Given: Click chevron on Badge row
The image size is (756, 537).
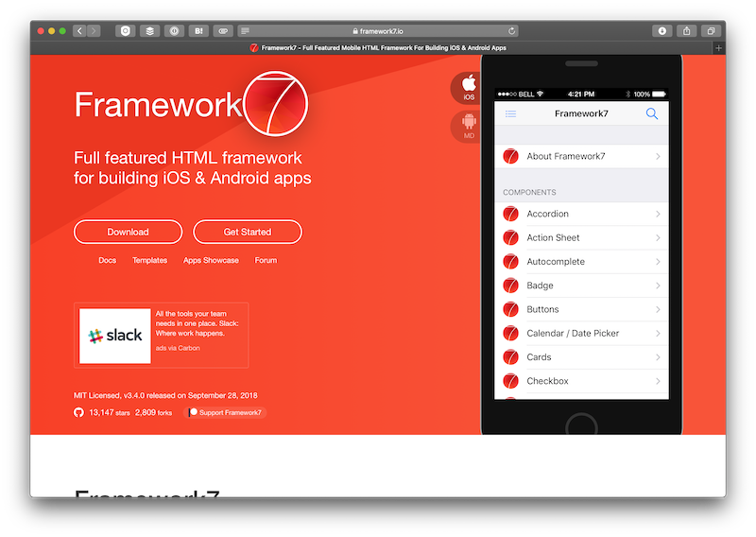Looking at the screenshot, I should [658, 286].
